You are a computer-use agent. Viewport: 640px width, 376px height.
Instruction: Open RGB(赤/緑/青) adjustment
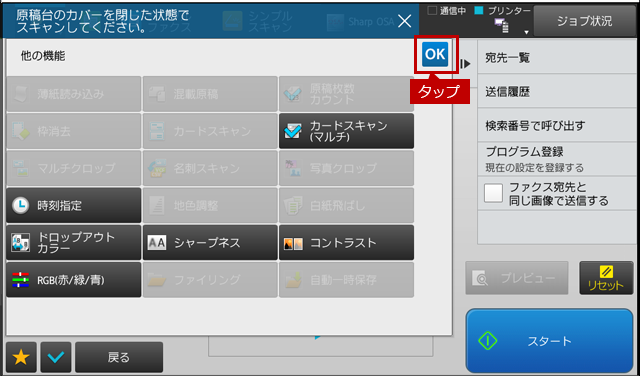[x=73, y=280]
